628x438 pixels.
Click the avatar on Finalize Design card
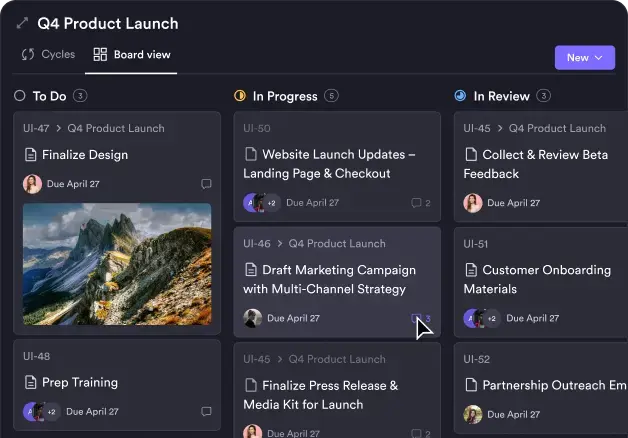tap(32, 184)
